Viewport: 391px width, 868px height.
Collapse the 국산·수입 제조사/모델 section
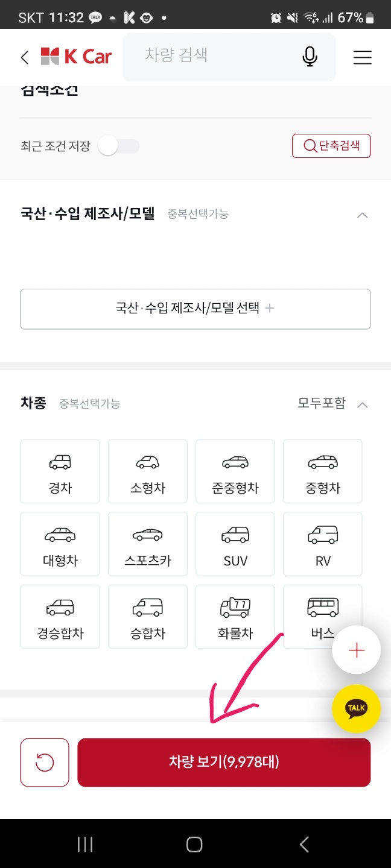(x=362, y=215)
